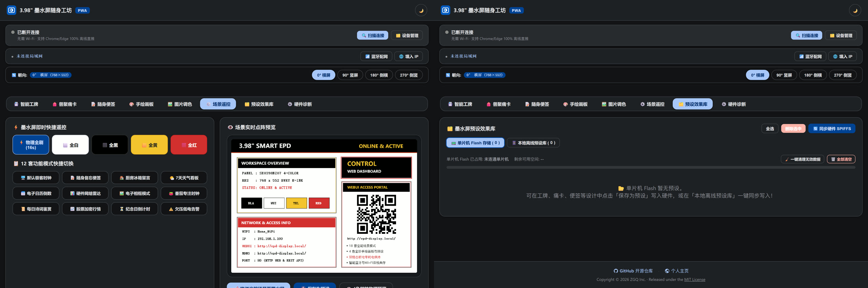Click the app logo icon in the left window
Viewport: 868px width, 288px height.
tap(12, 10)
